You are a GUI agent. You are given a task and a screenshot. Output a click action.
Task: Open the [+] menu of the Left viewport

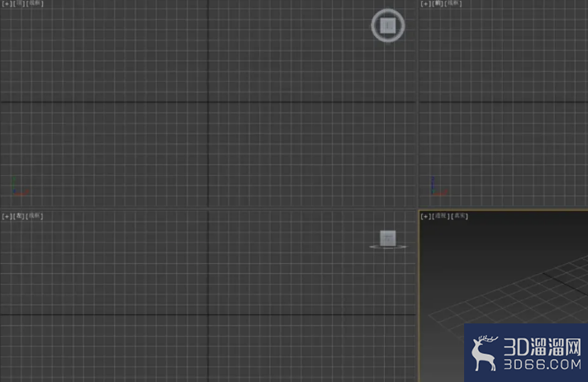[x=7, y=216]
